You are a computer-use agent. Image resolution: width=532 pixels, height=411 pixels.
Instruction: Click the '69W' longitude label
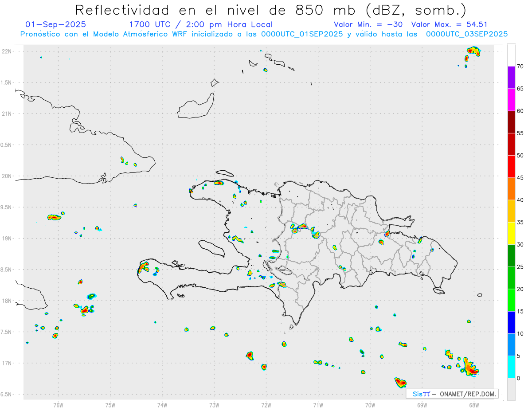pyautogui.click(x=422, y=405)
